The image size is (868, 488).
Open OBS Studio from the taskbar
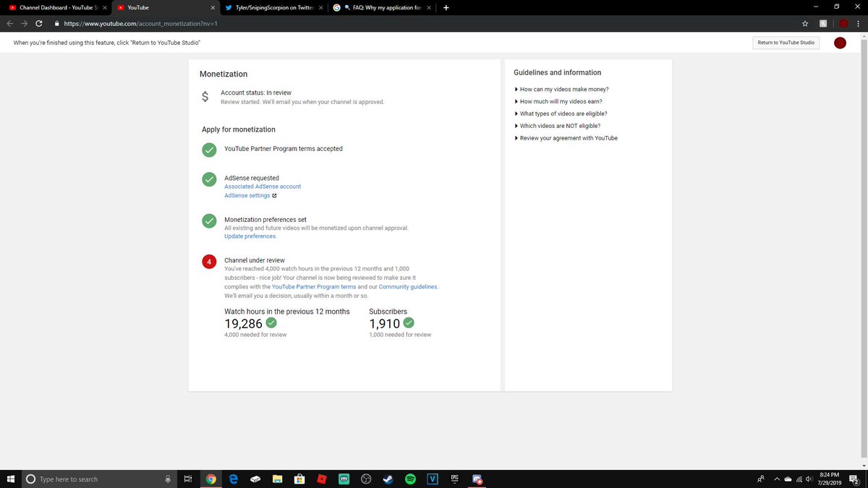click(366, 479)
